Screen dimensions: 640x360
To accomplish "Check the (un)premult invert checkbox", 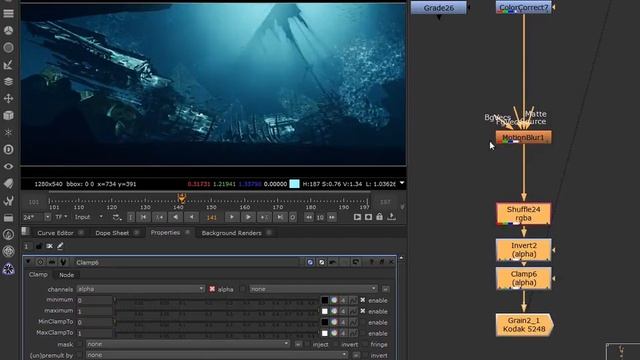I will pos(365,356).
